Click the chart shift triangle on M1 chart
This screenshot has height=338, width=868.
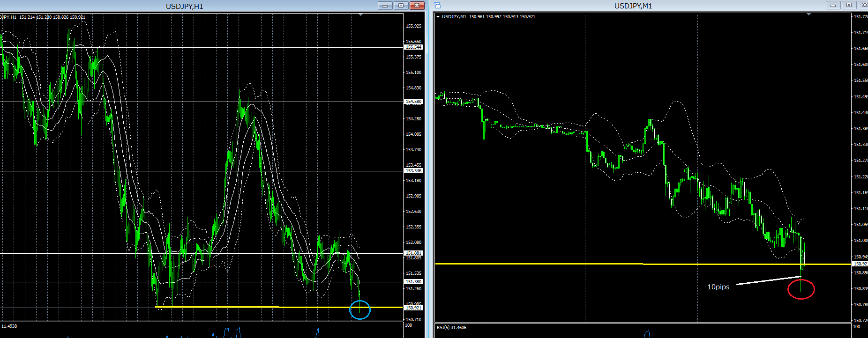pos(808,15)
